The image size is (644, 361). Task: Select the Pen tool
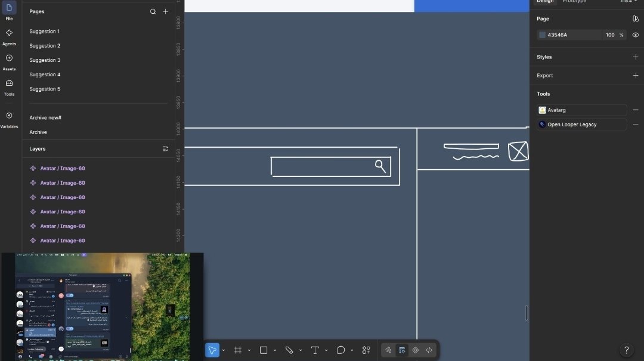coord(289,350)
